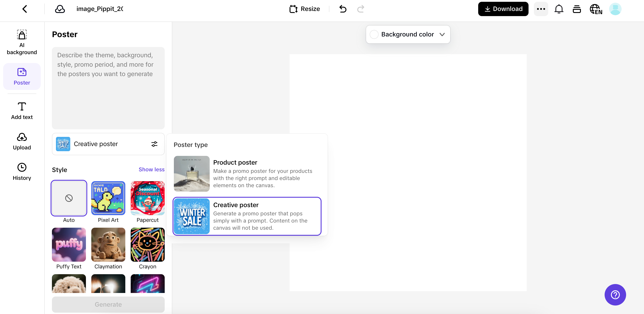Collapse styles with Show less
This screenshot has width=644, height=314.
pyautogui.click(x=151, y=169)
